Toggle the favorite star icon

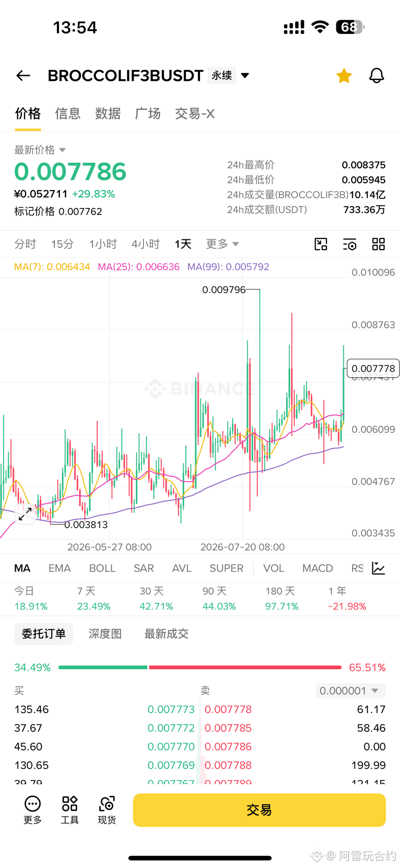click(x=344, y=75)
